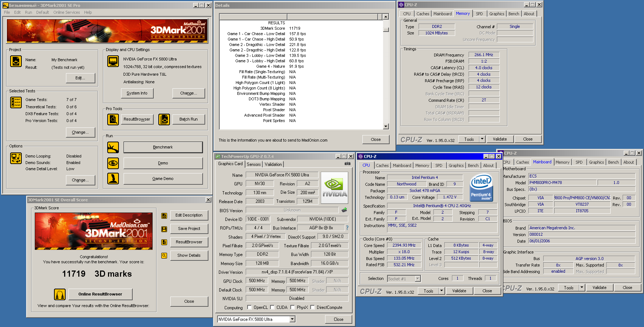Toggle the DirectCompute checkbox in GPU-Z
Image resolution: width=644 pixels, height=327 pixels.
point(312,307)
